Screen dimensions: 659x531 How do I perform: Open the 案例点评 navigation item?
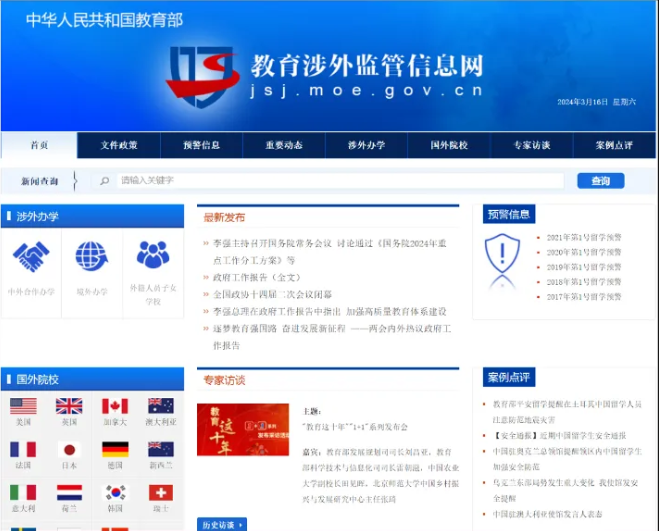coord(614,145)
